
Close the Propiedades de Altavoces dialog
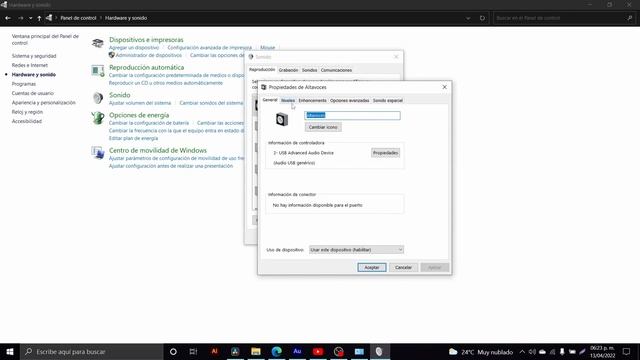[444, 87]
